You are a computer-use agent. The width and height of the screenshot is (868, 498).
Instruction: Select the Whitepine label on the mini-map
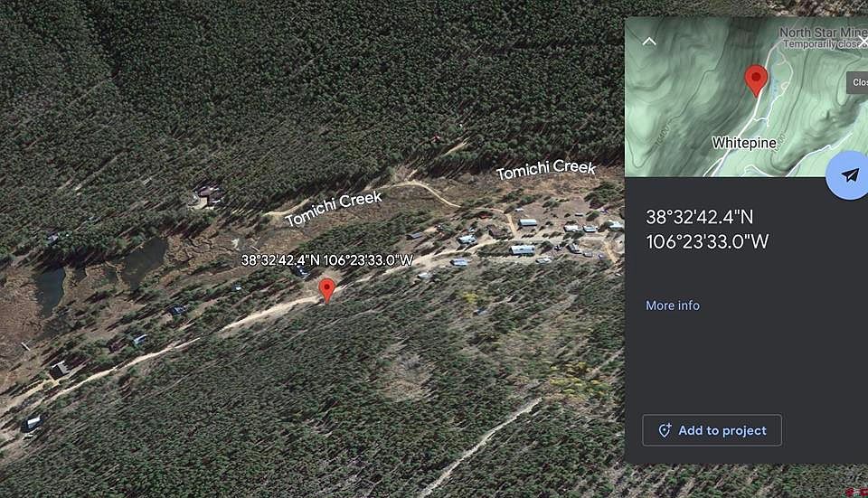pos(744,143)
